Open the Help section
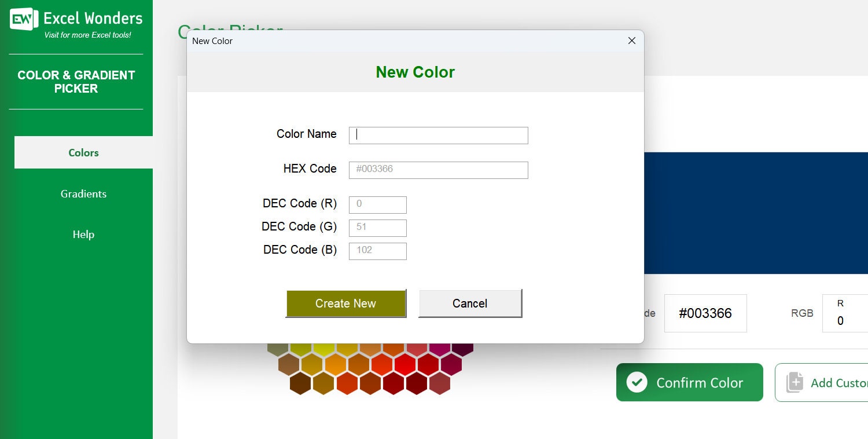Image resolution: width=868 pixels, height=439 pixels. [x=83, y=234]
